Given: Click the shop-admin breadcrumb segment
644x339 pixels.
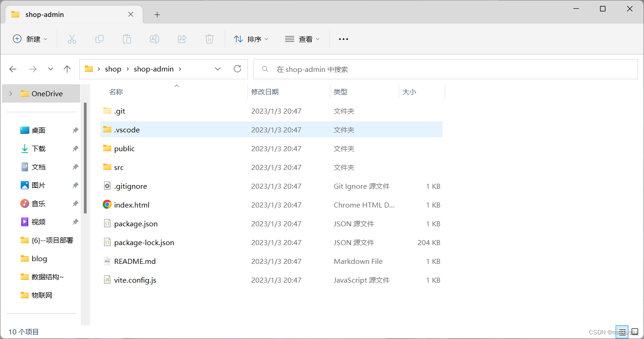Looking at the screenshot, I should tap(154, 69).
